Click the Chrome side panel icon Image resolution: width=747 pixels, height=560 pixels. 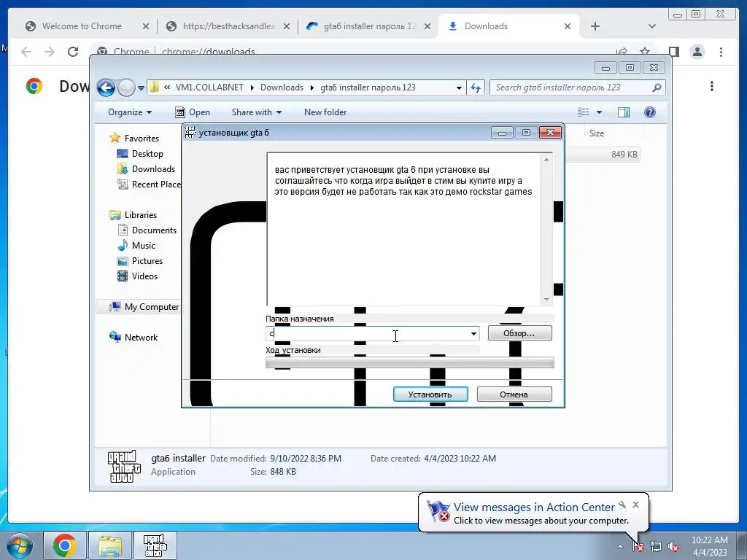coord(673,52)
